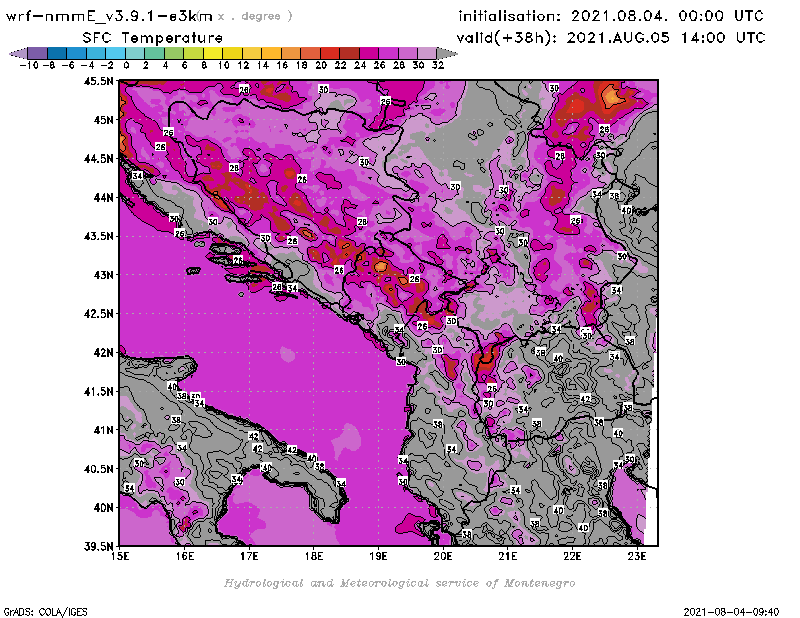This screenshot has height=618, width=800.
Task: Click the below -10 arrow of the legend
Action: point(18,53)
